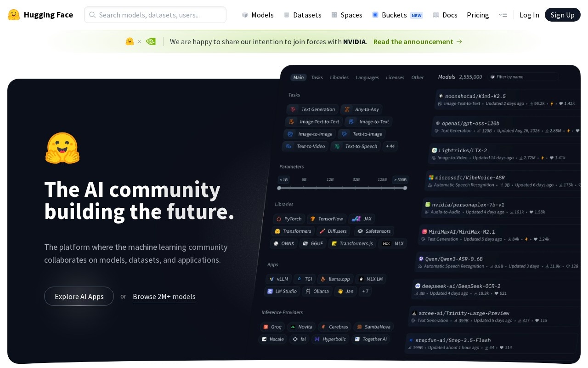Click the right handle of Parameters slider
The image size is (588, 368).
click(405, 188)
